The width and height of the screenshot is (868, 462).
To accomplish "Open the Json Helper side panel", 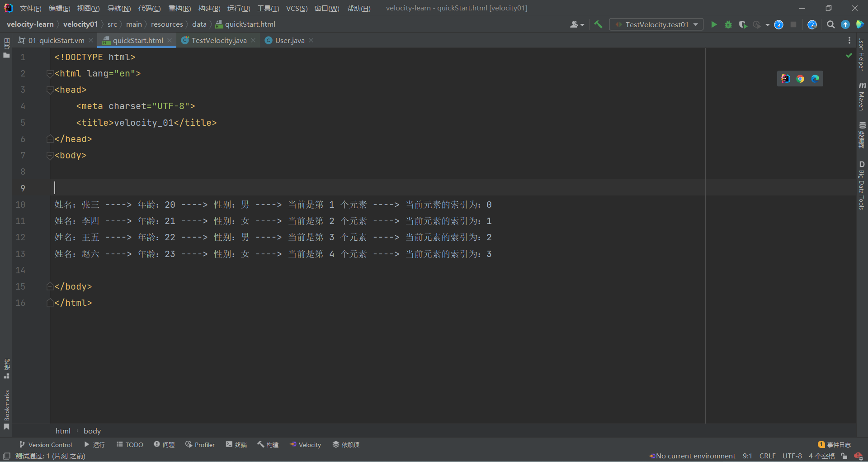I will [x=862, y=55].
